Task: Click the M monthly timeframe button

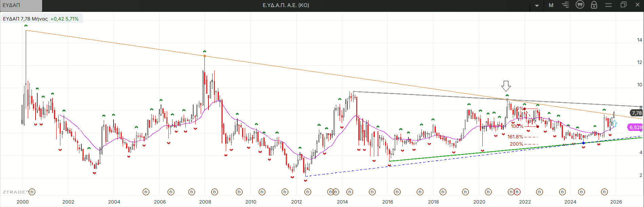Action: tap(551, 5)
